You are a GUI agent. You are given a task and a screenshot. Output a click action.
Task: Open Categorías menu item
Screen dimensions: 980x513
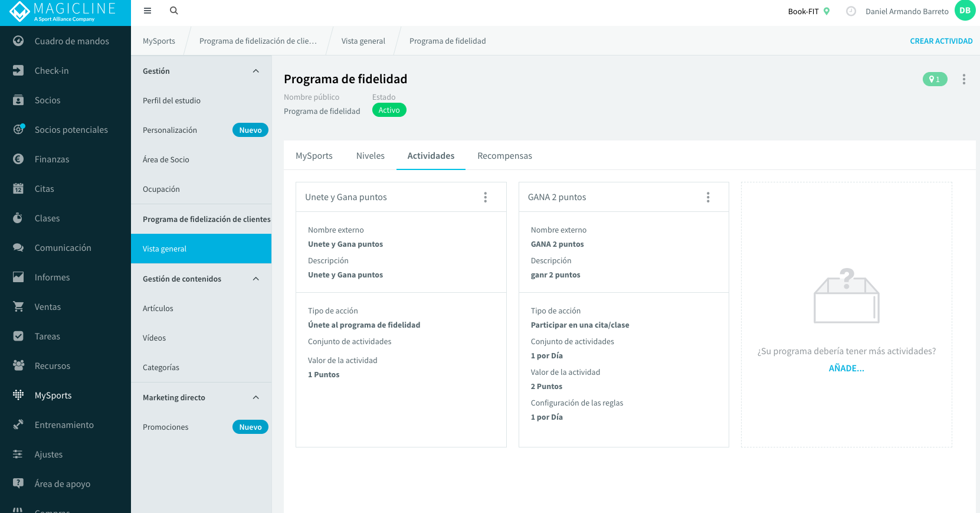click(201, 367)
